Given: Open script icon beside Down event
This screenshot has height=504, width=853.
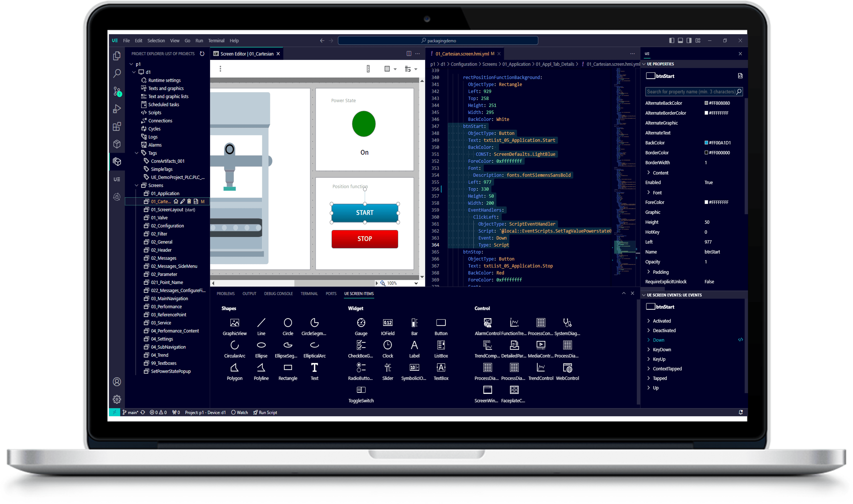Looking at the screenshot, I should (x=741, y=340).
